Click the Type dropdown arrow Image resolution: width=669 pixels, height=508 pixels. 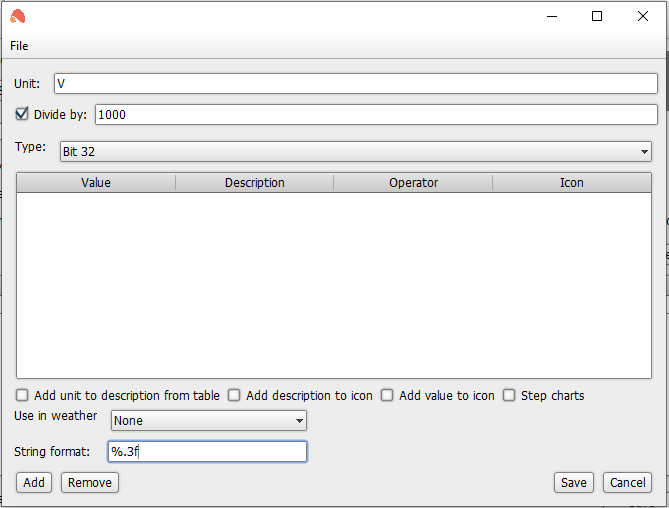pos(644,152)
